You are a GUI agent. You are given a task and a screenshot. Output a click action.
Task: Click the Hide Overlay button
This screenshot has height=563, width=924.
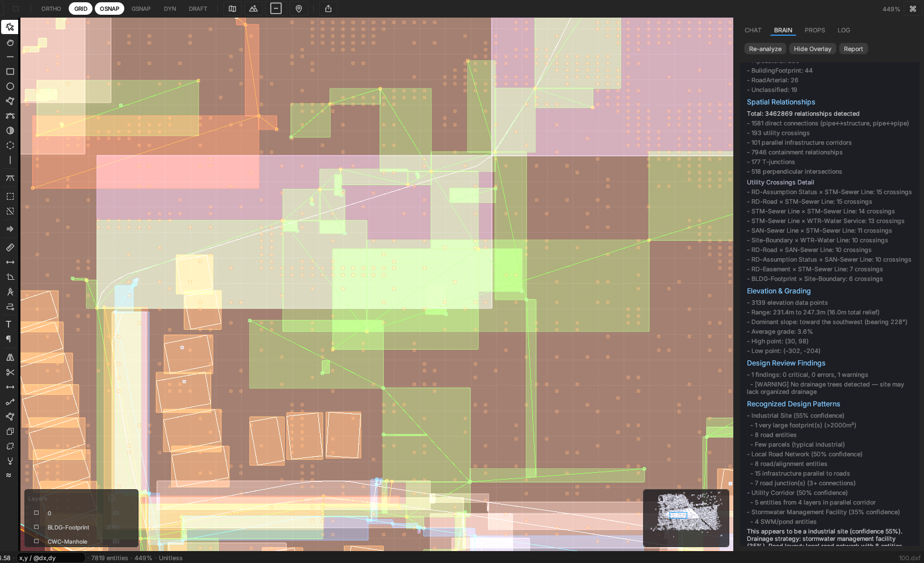(x=812, y=49)
